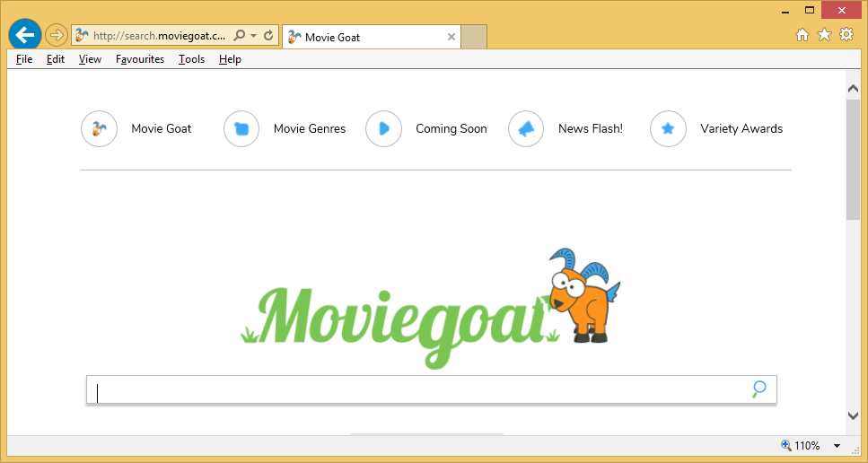Click the search magnifier in Moviegoat box

tap(759, 389)
